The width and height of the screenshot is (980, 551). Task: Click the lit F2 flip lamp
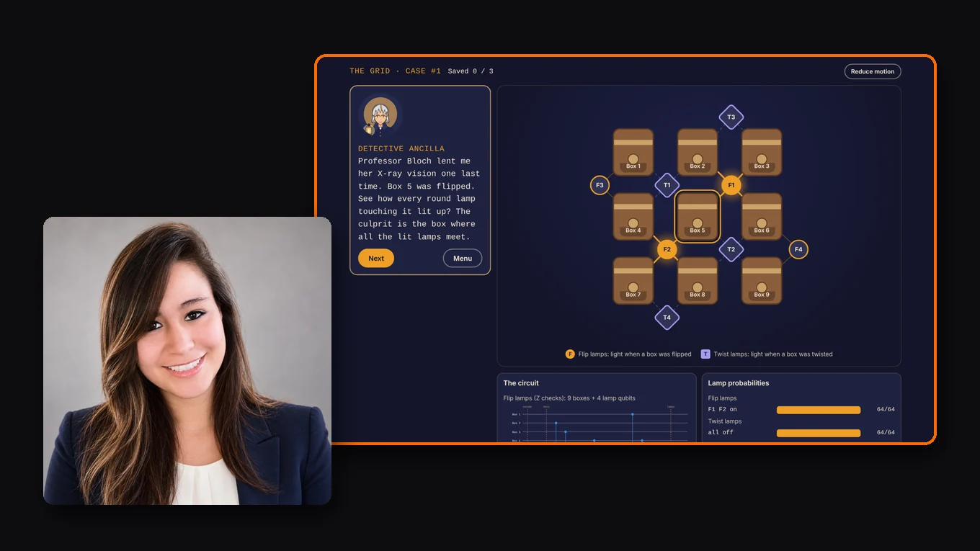(667, 249)
